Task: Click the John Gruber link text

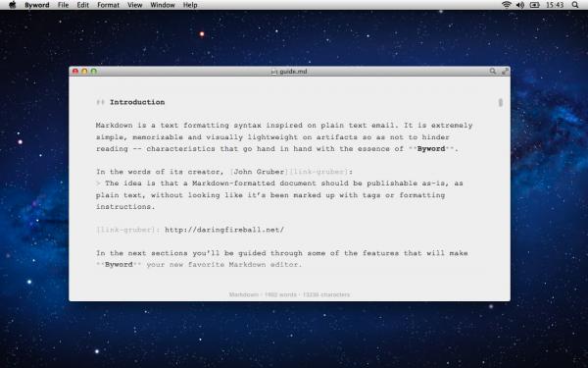Action: tap(259, 172)
